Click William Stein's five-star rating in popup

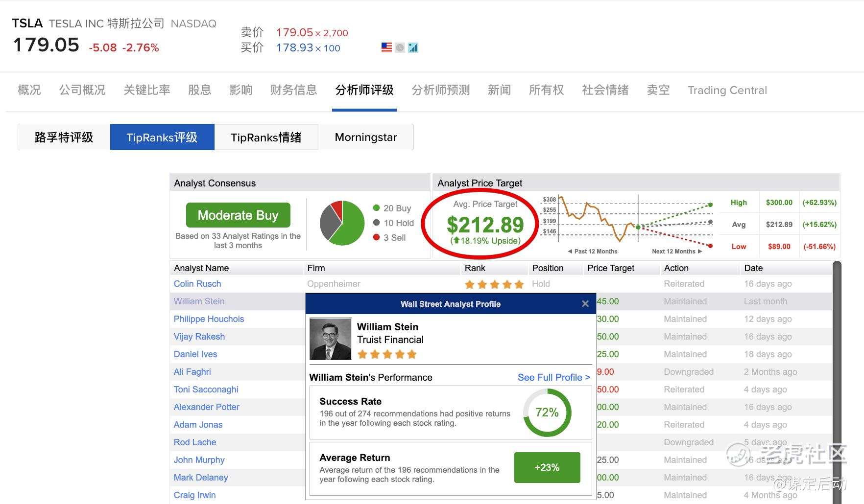coord(387,354)
